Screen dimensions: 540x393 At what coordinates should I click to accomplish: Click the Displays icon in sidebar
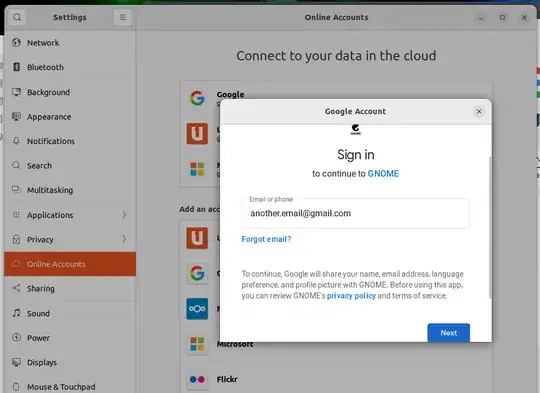click(x=16, y=362)
